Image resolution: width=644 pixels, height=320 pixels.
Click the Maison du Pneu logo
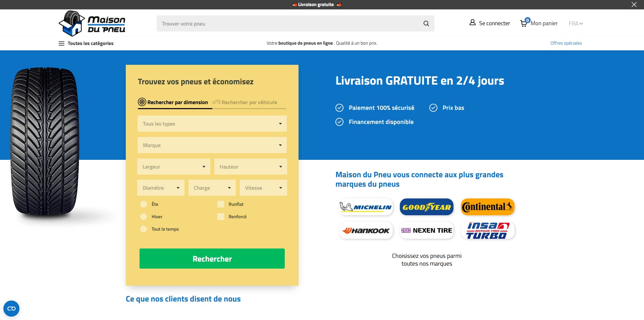(x=92, y=23)
